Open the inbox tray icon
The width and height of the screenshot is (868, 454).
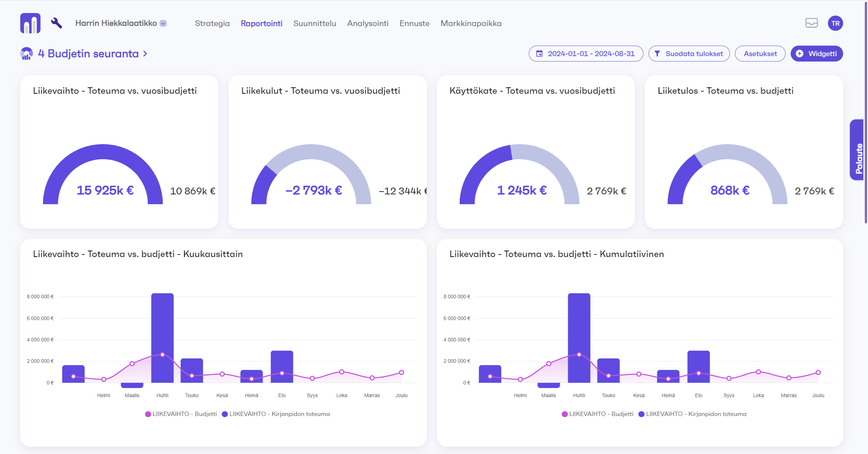[811, 23]
